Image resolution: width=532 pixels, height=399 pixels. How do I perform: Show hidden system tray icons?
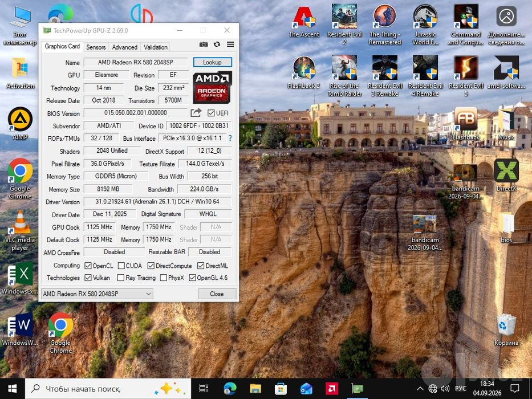420,389
